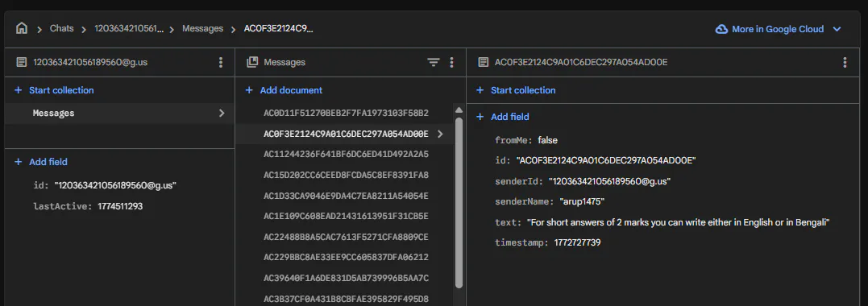This screenshot has width=868, height=306.
Task: Open document AC11244236F641BF6DC6ED41D492A2A5
Action: [x=346, y=154]
